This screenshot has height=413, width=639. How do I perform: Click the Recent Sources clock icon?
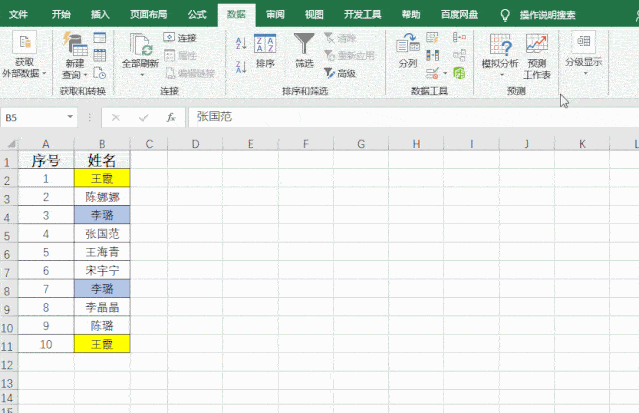(100, 73)
